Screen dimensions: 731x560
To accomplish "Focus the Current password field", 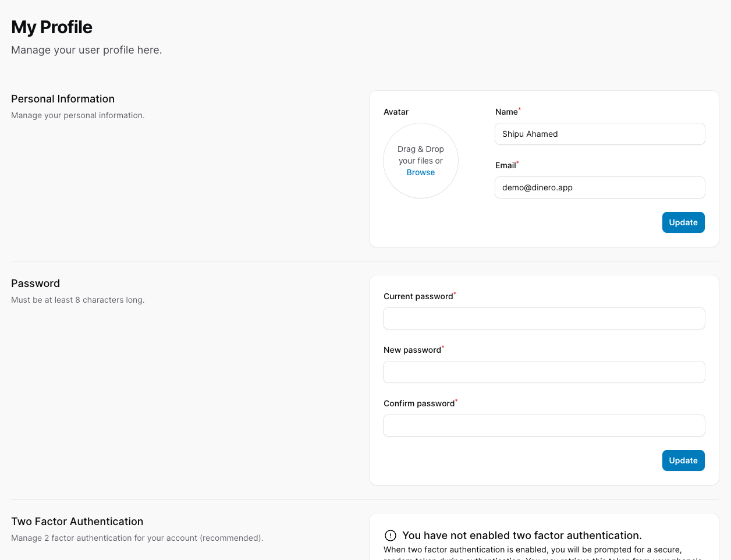I will (x=544, y=318).
